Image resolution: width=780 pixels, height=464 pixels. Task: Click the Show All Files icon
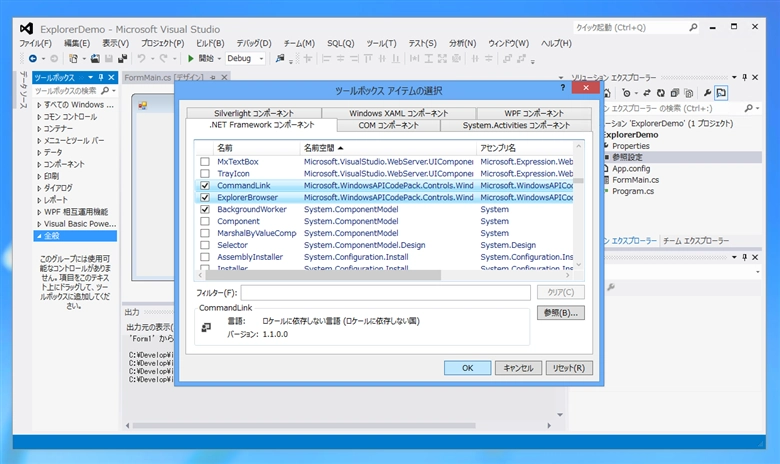pos(689,93)
